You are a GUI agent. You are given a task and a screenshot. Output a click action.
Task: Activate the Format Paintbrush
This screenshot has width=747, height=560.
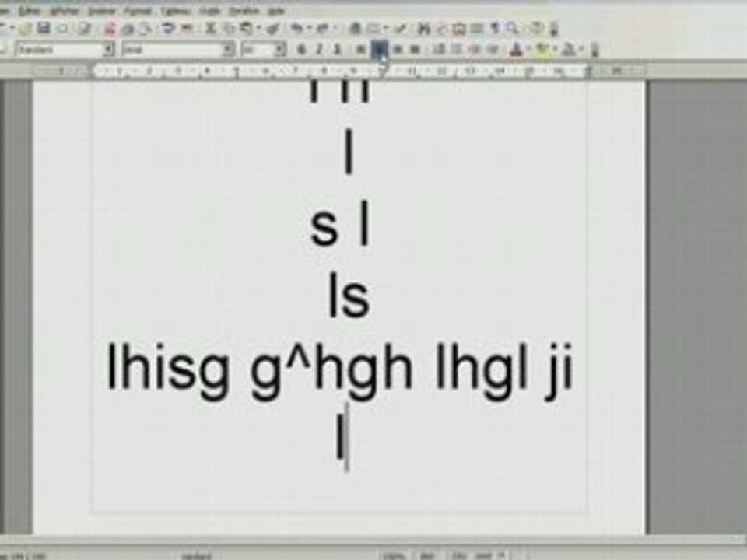coord(273,29)
